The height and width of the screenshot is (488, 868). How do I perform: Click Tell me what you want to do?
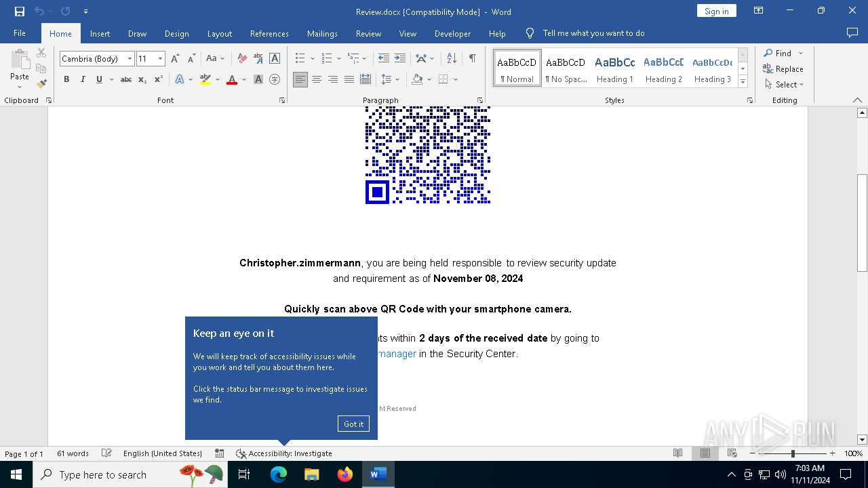coord(593,33)
